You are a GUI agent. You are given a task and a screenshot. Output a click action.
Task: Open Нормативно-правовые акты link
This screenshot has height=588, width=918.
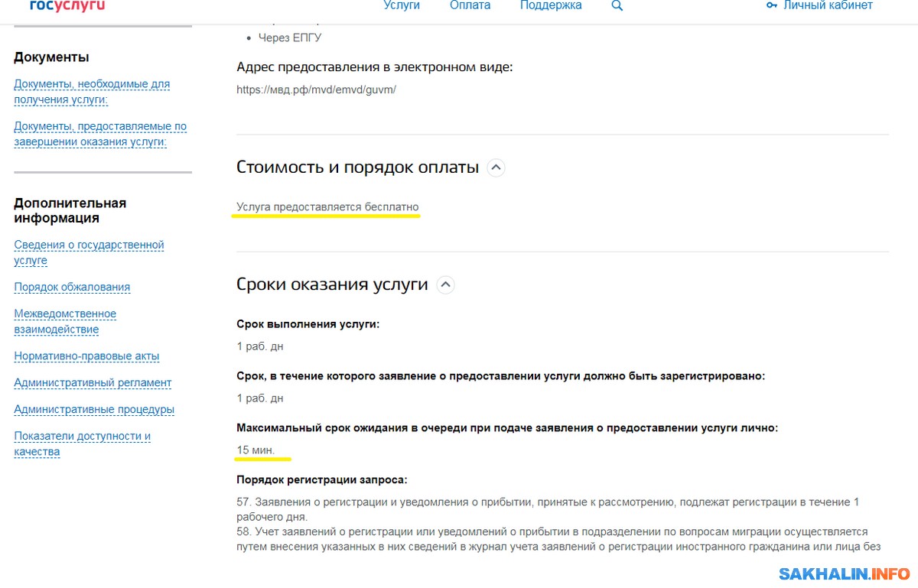(86, 356)
